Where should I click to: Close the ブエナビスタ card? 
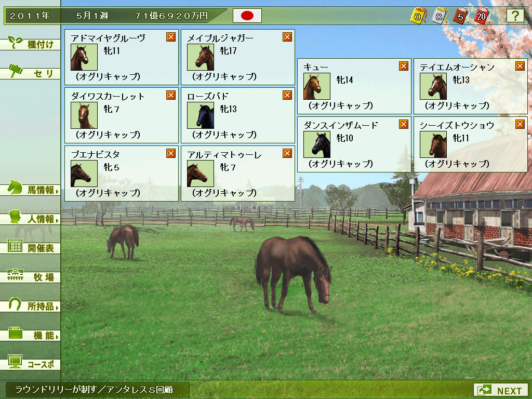coord(170,154)
